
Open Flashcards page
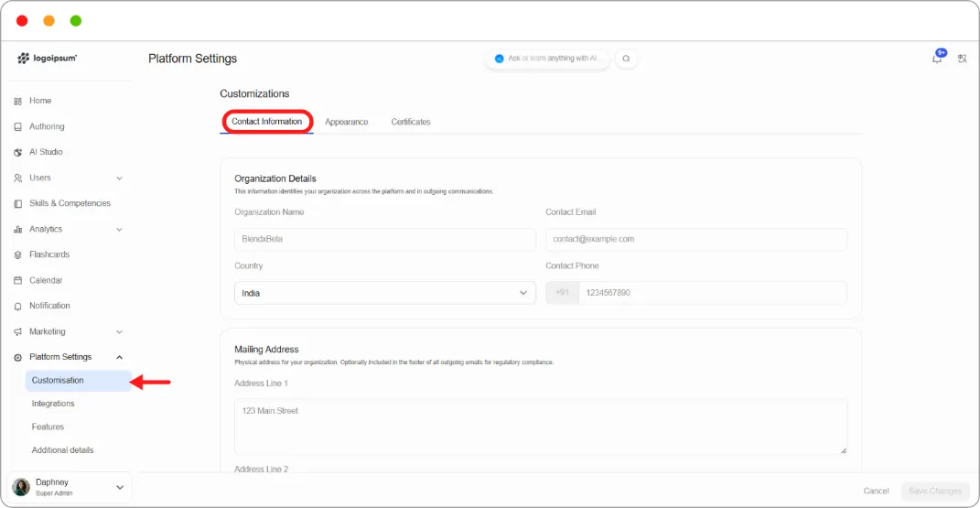tap(49, 254)
